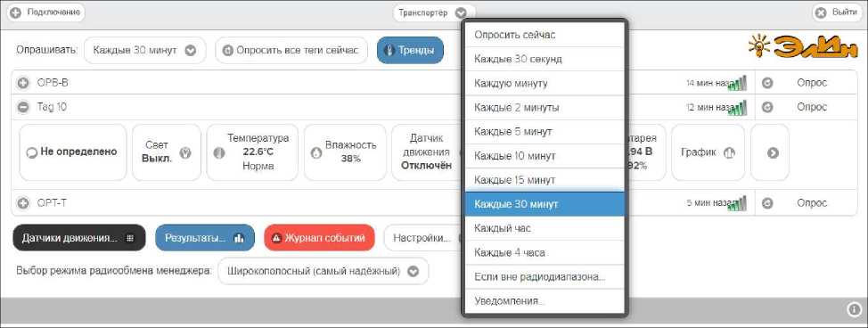This screenshot has height=328, width=868.
Task: Click the OPB-B signal strength icon
Action: click(737, 83)
